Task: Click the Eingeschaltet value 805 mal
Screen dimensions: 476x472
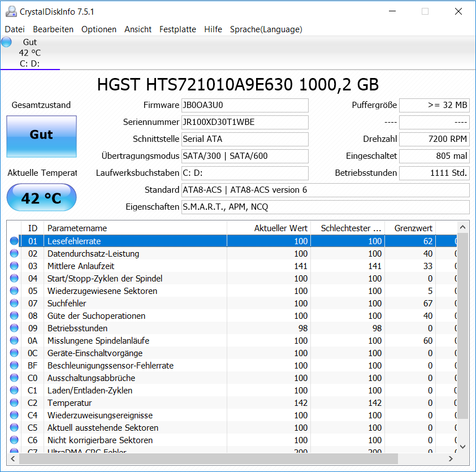Action: pyautogui.click(x=434, y=157)
